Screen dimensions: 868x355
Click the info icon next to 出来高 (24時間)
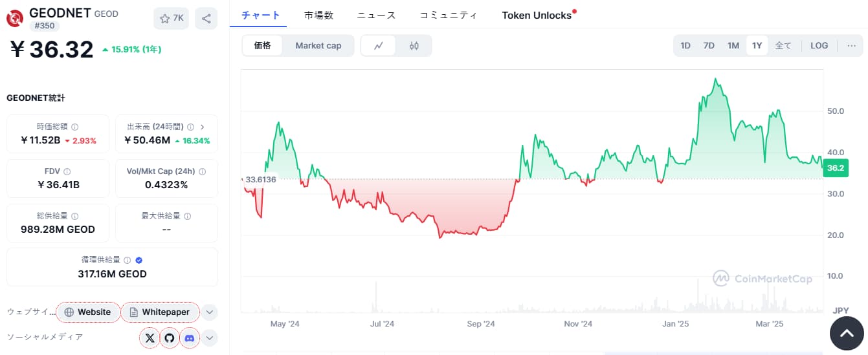coord(190,127)
